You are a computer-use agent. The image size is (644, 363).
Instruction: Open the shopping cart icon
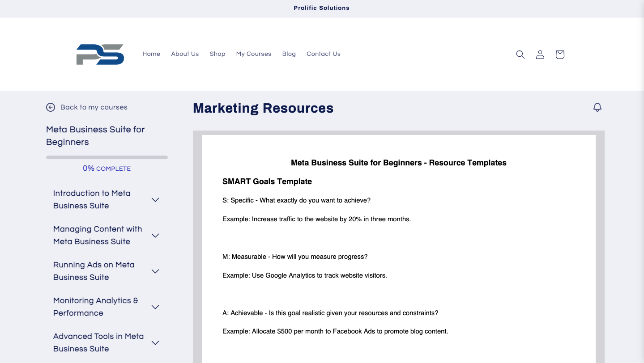point(559,55)
